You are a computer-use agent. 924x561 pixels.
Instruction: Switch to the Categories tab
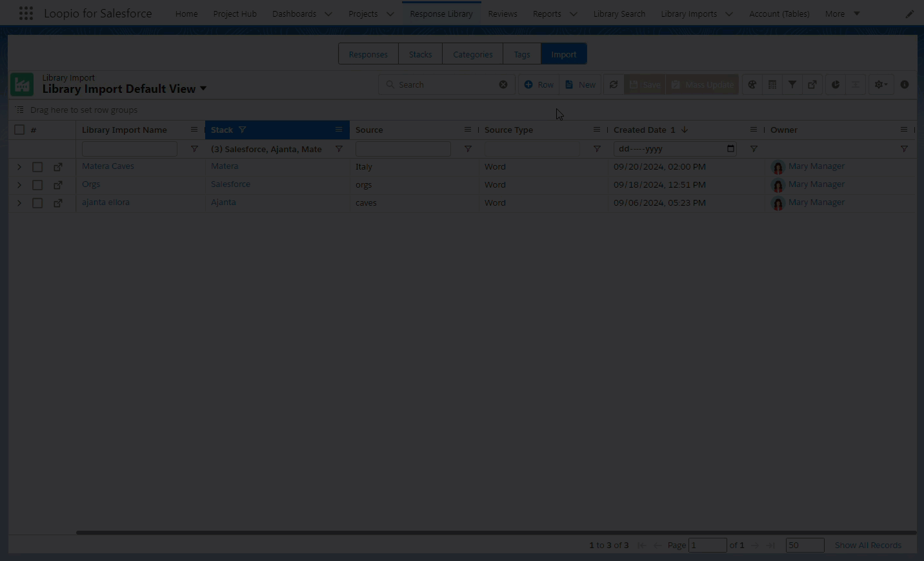pyautogui.click(x=473, y=54)
